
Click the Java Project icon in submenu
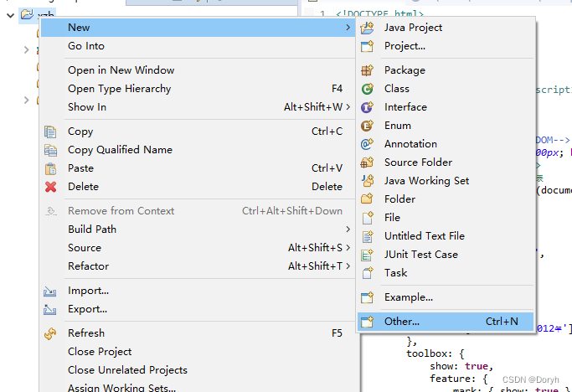point(367,28)
